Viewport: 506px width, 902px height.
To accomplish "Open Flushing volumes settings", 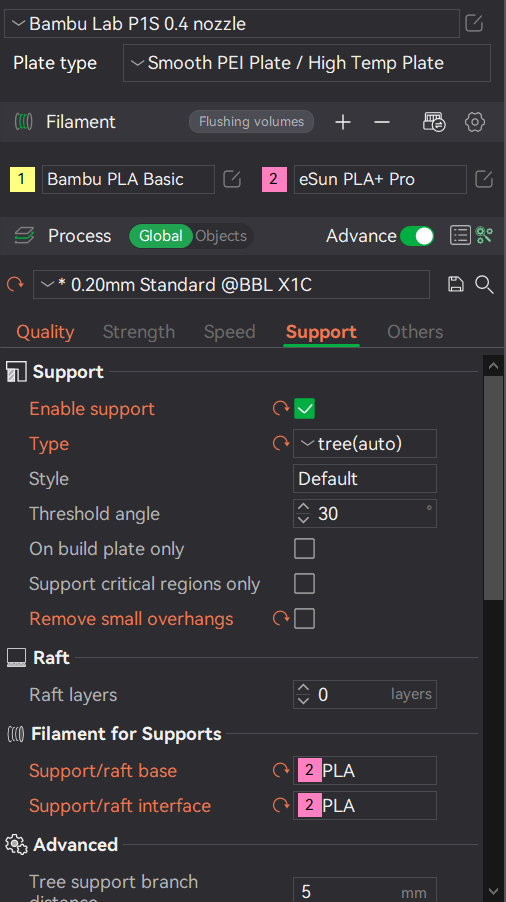I will tap(251, 121).
